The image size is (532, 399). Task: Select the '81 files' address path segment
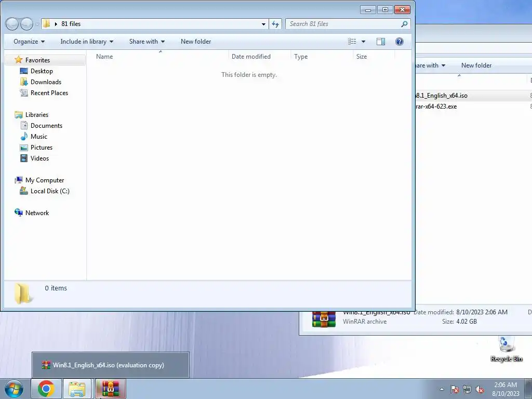(x=71, y=24)
